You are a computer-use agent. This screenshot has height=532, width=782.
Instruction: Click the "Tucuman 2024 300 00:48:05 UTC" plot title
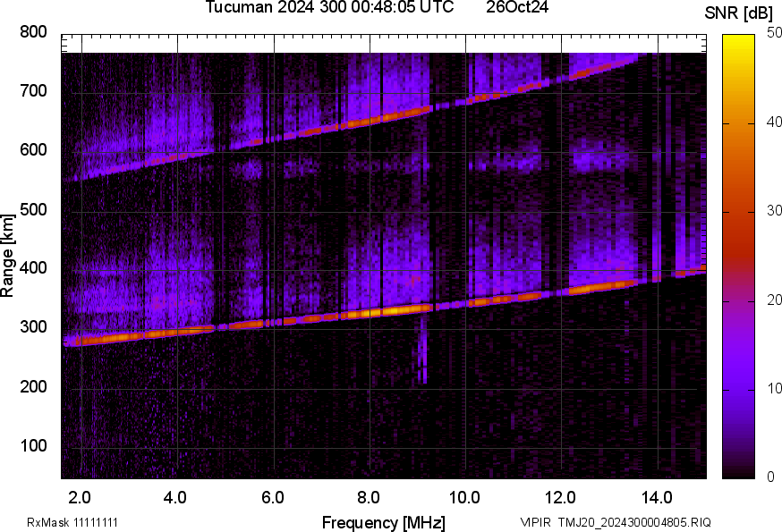329,7
